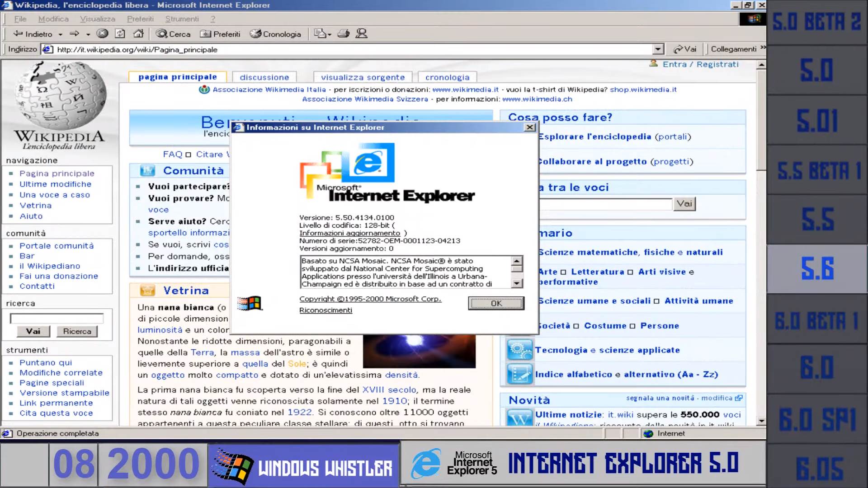Click the Aggiorna (refresh) icon

point(119,34)
